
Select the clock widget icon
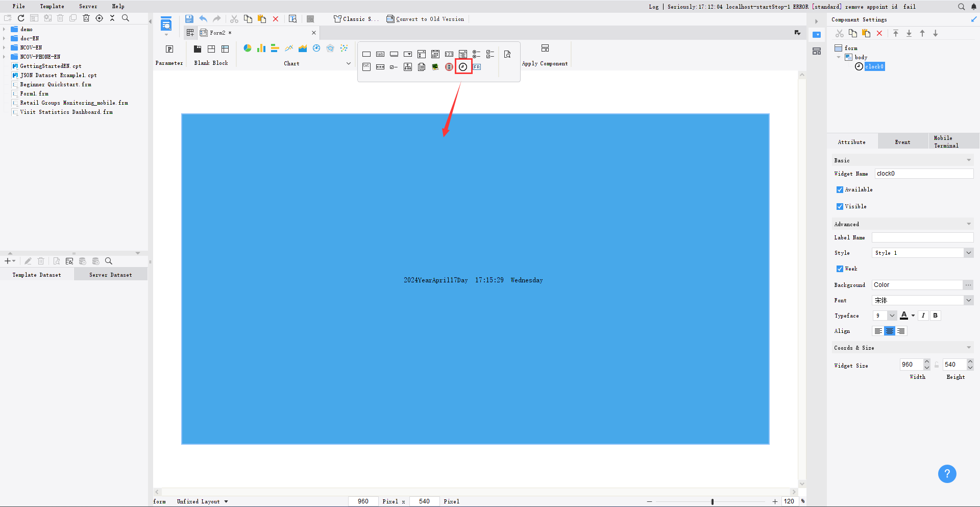(x=463, y=67)
